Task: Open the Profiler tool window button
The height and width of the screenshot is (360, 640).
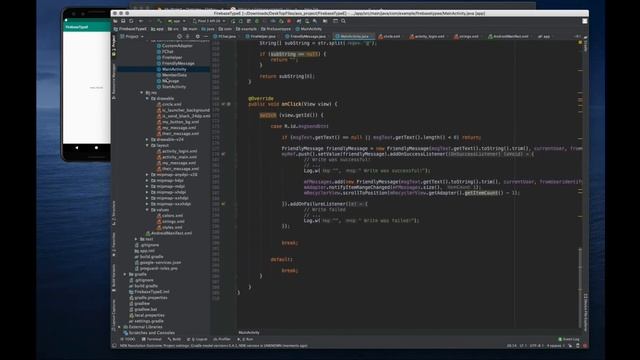Action: pyautogui.click(x=222, y=339)
